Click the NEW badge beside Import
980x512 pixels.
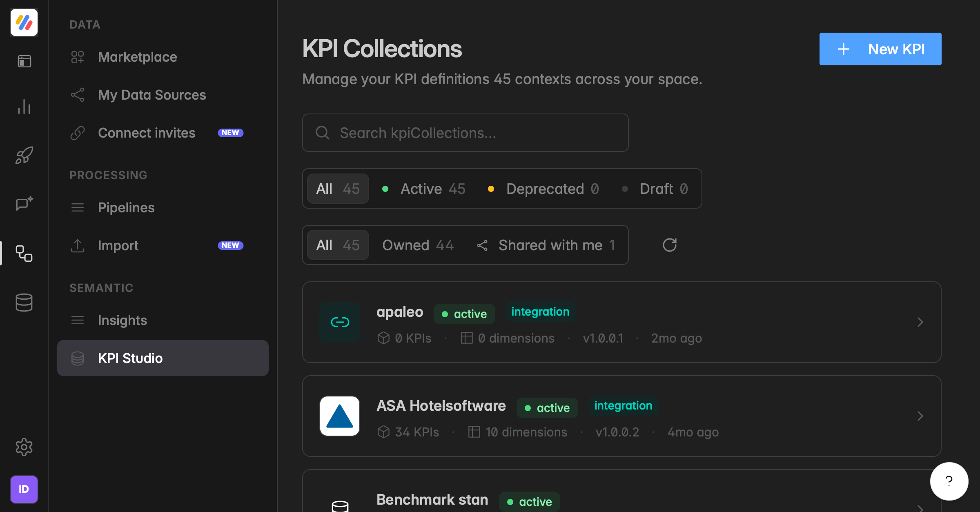pos(230,245)
